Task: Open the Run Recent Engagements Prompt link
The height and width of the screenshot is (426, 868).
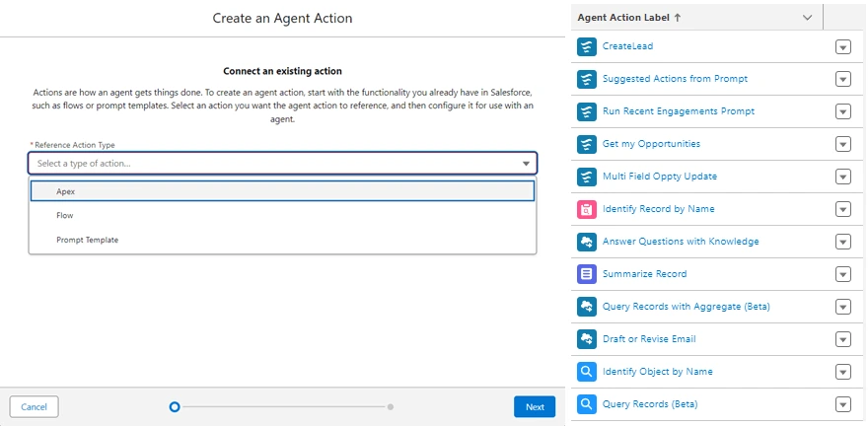Action: click(x=679, y=111)
